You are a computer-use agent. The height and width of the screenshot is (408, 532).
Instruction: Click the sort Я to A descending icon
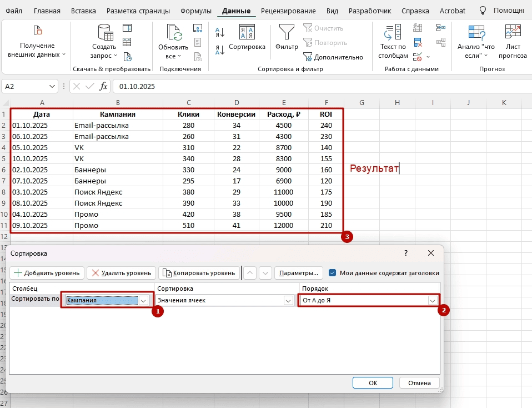tap(220, 49)
